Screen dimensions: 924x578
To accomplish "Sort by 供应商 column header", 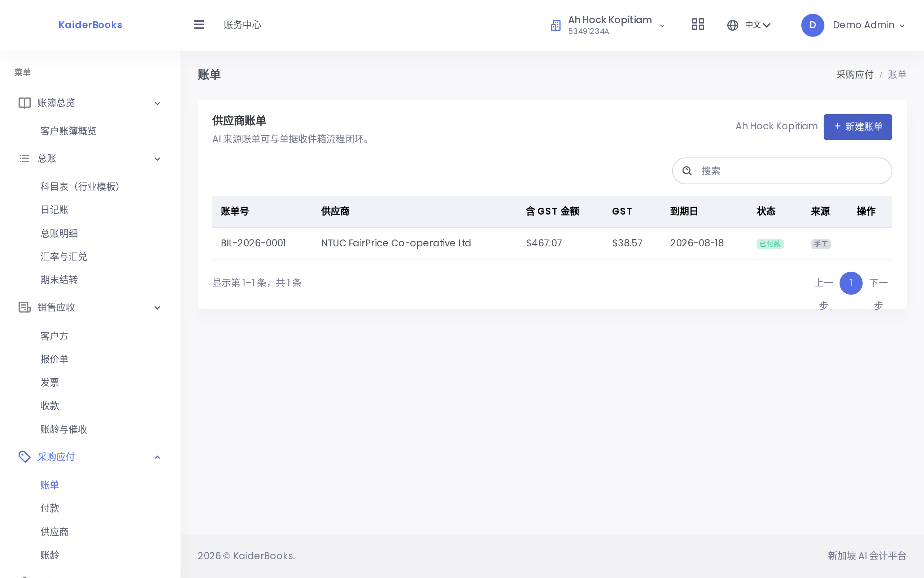I will click(x=335, y=211).
